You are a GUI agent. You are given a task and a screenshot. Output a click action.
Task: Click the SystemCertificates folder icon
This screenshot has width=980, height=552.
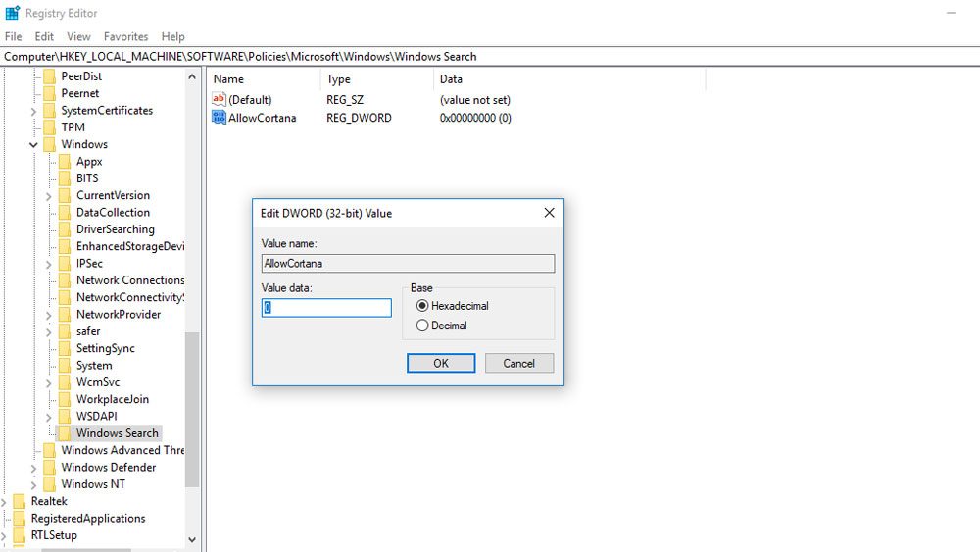[x=49, y=110]
